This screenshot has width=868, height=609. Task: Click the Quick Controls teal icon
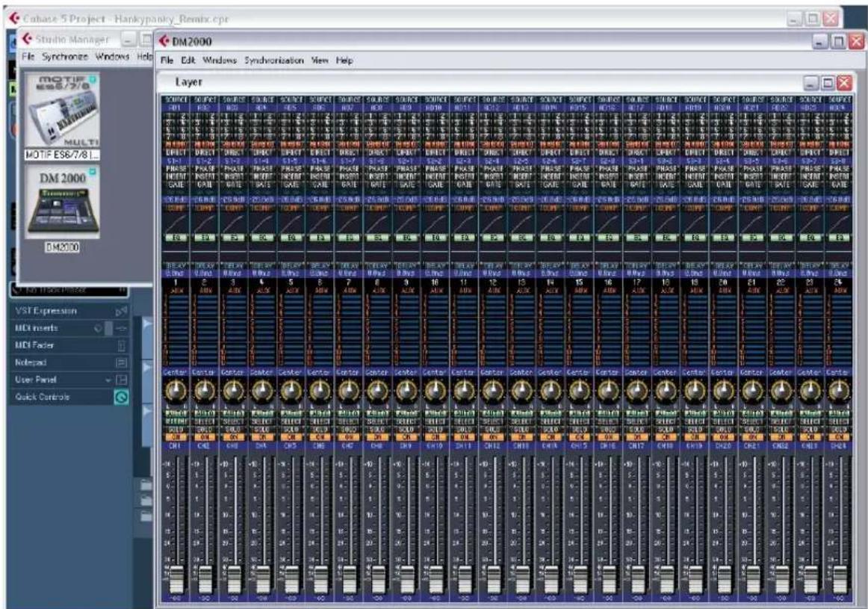(x=121, y=397)
